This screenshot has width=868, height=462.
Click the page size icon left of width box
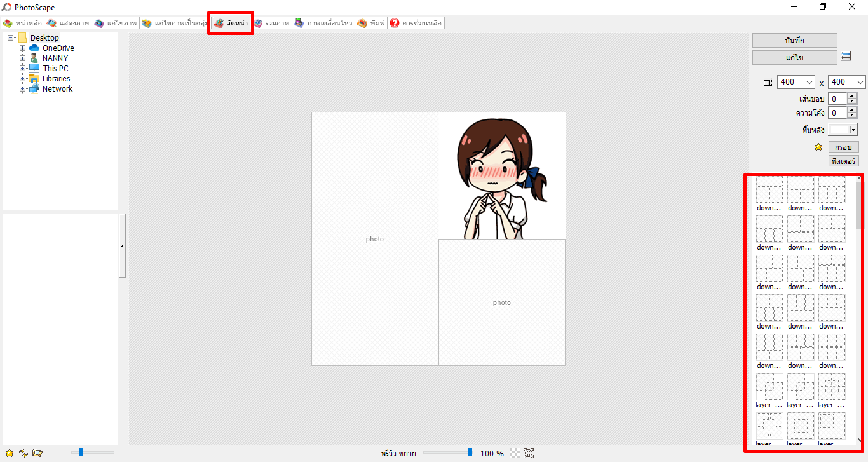pyautogui.click(x=768, y=82)
